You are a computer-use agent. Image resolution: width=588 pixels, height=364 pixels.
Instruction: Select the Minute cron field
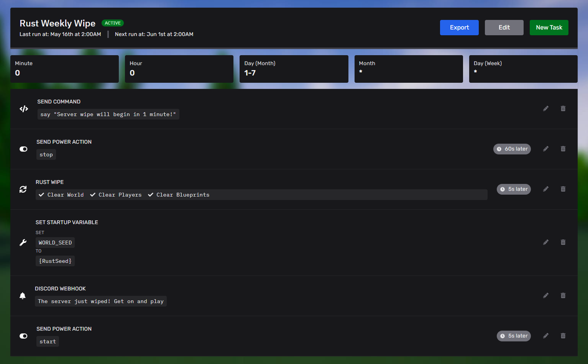click(x=64, y=69)
